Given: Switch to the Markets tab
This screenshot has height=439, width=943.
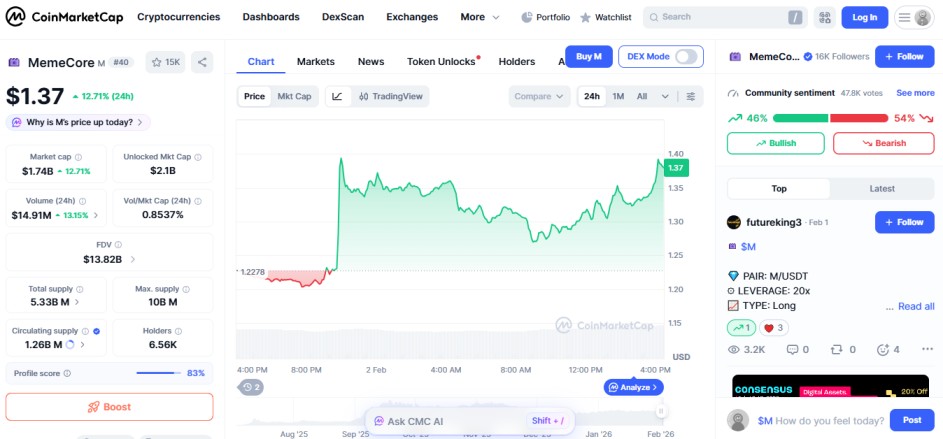Looking at the screenshot, I should [316, 61].
